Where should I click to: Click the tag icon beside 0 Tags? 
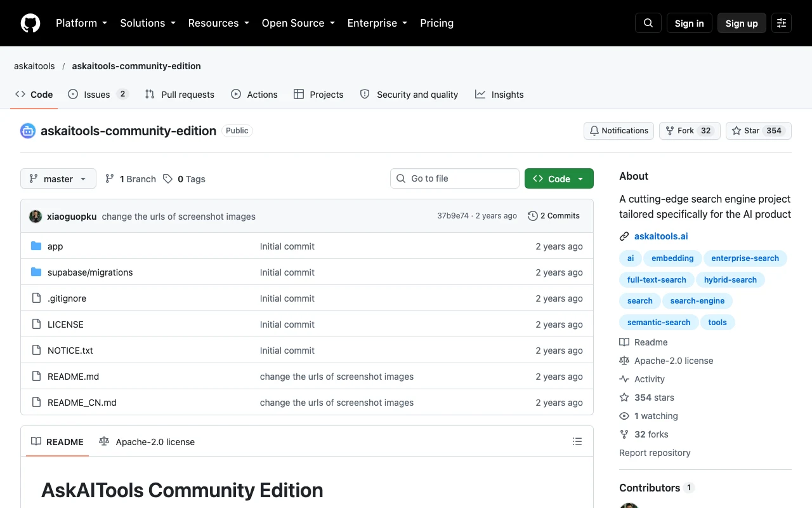pyautogui.click(x=167, y=179)
